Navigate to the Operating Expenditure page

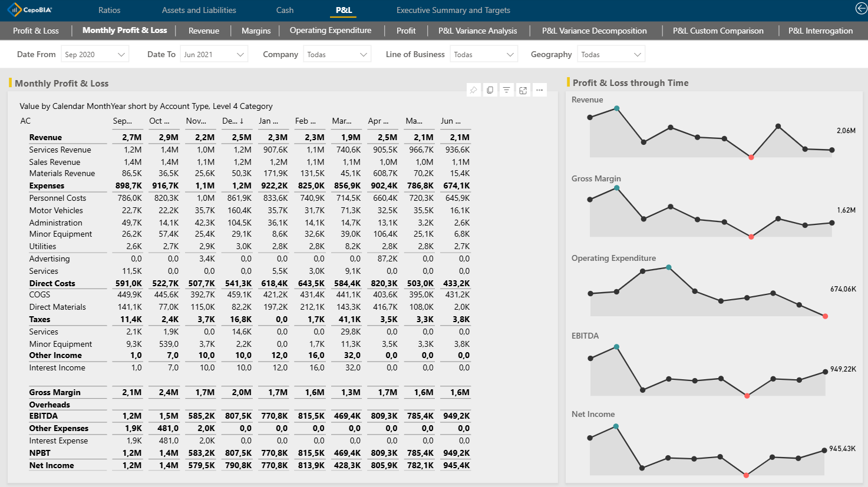coord(330,31)
